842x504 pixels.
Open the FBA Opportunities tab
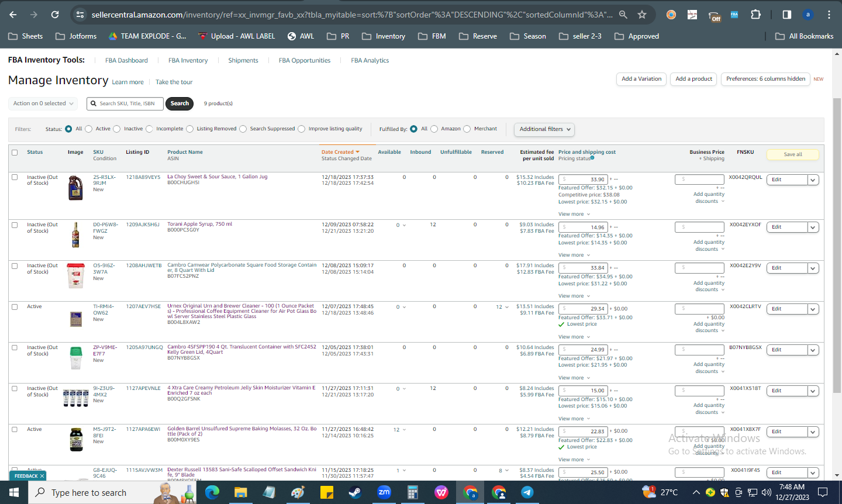pyautogui.click(x=305, y=61)
